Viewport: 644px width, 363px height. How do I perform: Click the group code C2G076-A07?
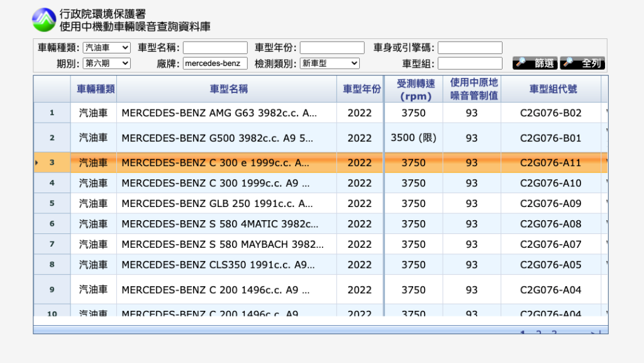coord(551,244)
